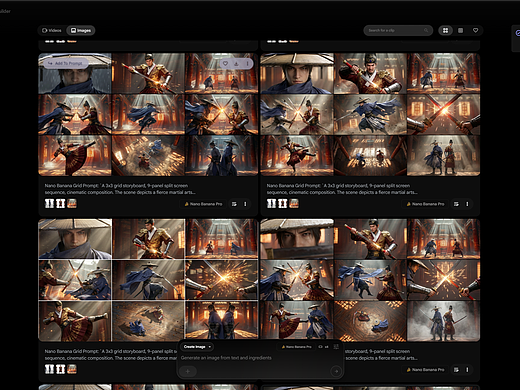Click first ingredient thumbnail on third card
Screen dimensions: 520x390
pyautogui.click(x=49, y=369)
